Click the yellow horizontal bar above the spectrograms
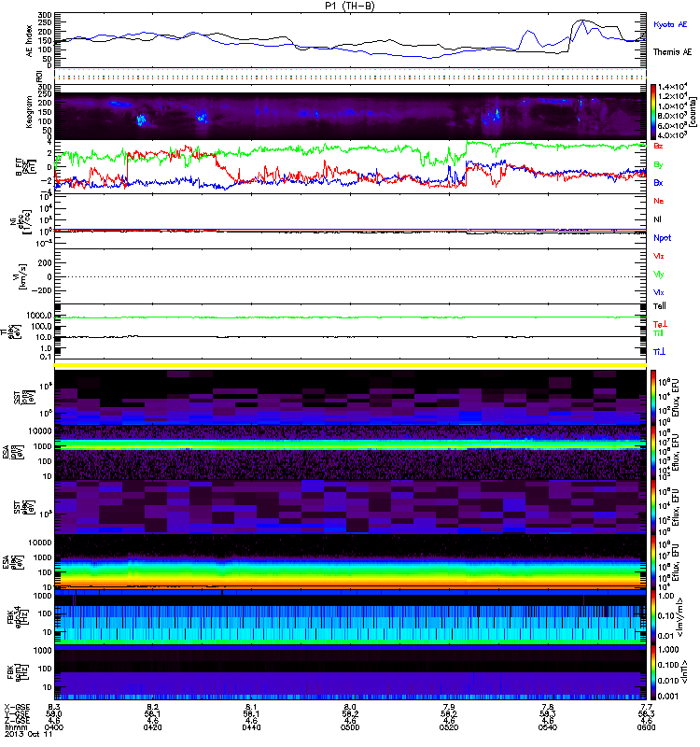The image size is (700, 747). coord(351,365)
